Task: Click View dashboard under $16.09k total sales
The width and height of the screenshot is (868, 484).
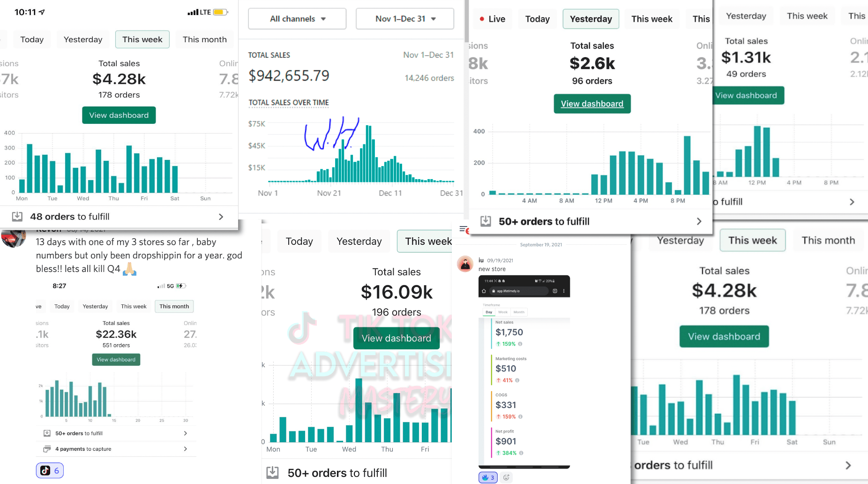Action: [x=396, y=338]
